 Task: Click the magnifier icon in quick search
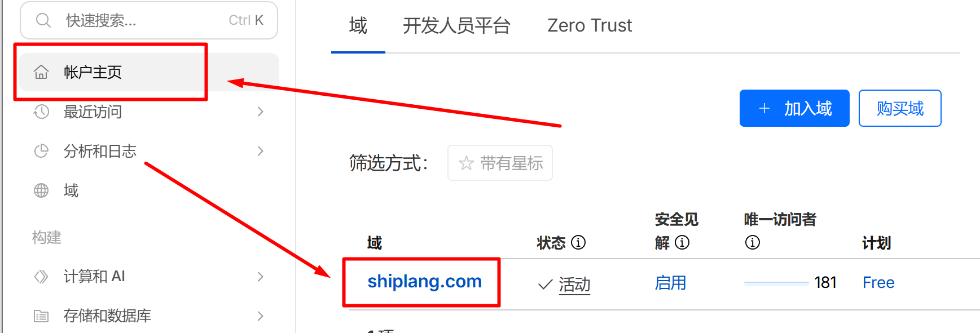(x=43, y=20)
